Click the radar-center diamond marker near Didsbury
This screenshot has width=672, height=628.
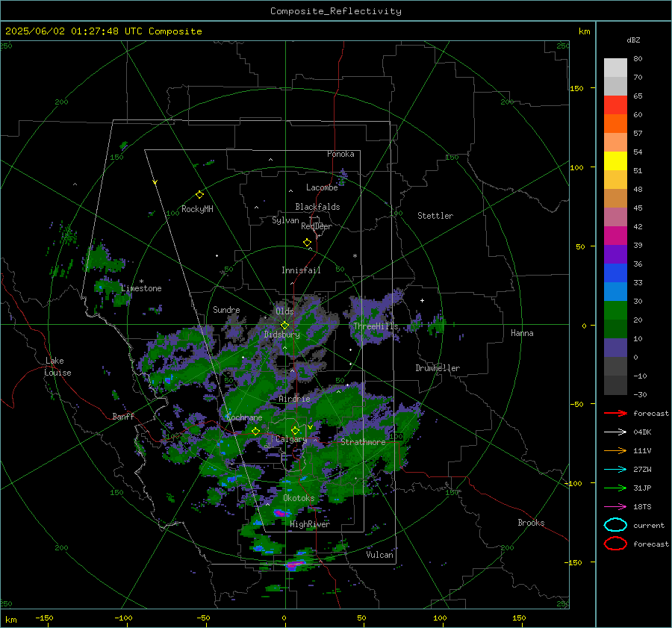[284, 326]
